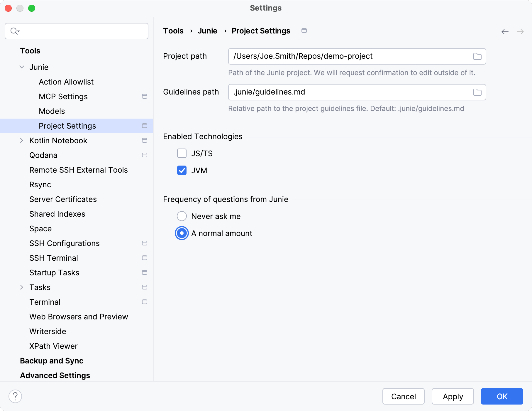Image resolution: width=532 pixels, height=411 pixels.
Task: Click Tools in the breadcrumb
Action: pyautogui.click(x=173, y=31)
